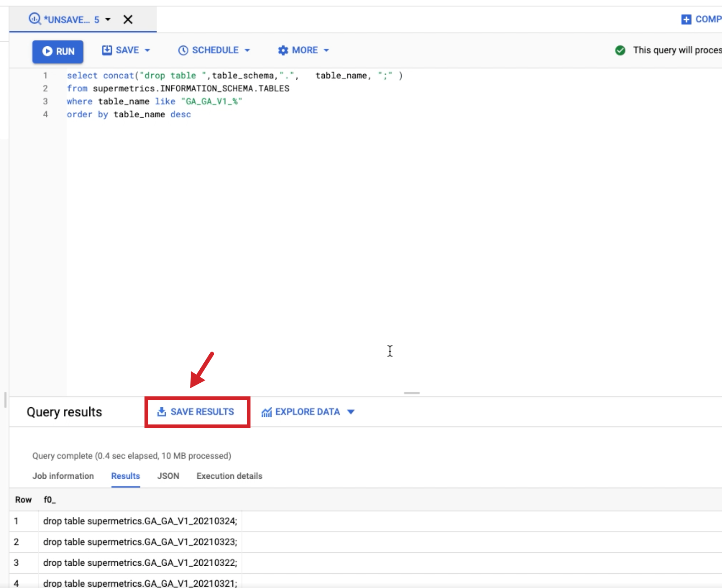Expand the EXPLORE DATA dropdown arrow

click(351, 412)
